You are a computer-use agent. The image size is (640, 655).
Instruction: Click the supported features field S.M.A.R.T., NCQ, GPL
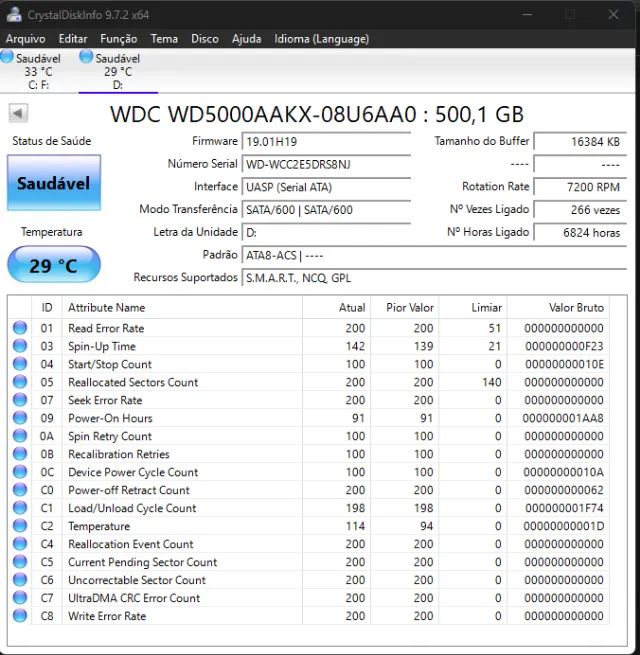coord(434,278)
